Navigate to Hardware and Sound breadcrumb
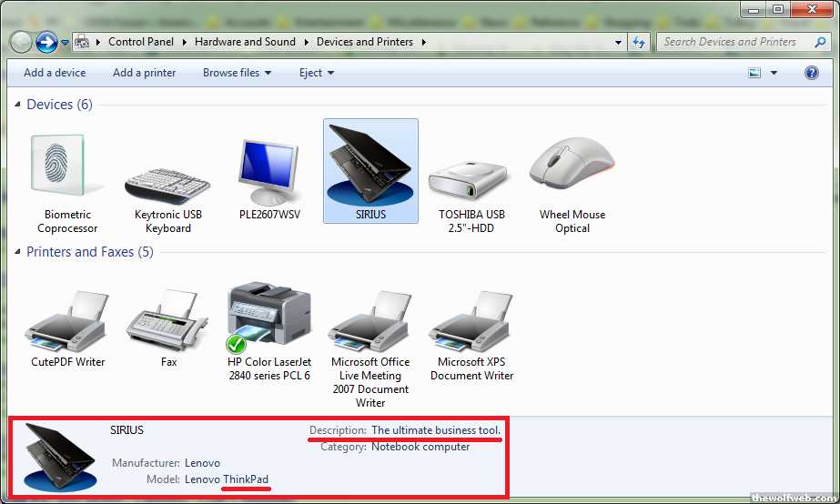 coord(245,42)
